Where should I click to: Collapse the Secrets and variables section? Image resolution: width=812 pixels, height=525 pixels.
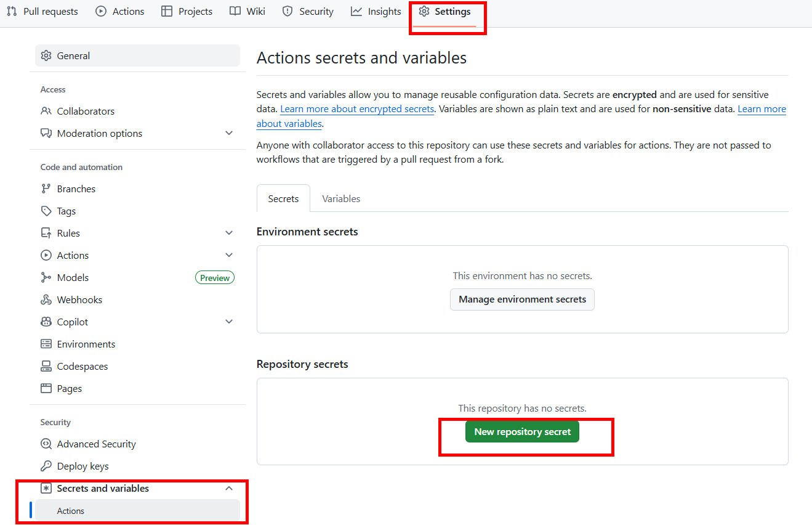(x=229, y=488)
